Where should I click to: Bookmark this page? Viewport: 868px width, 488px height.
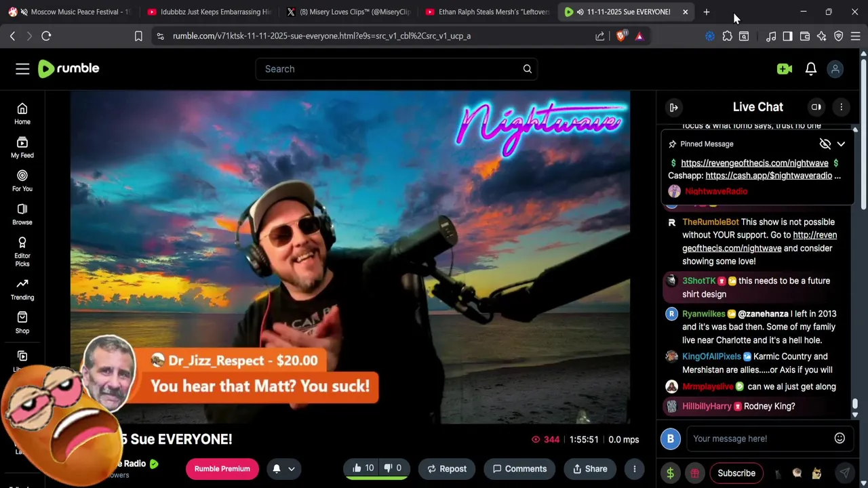(x=138, y=36)
